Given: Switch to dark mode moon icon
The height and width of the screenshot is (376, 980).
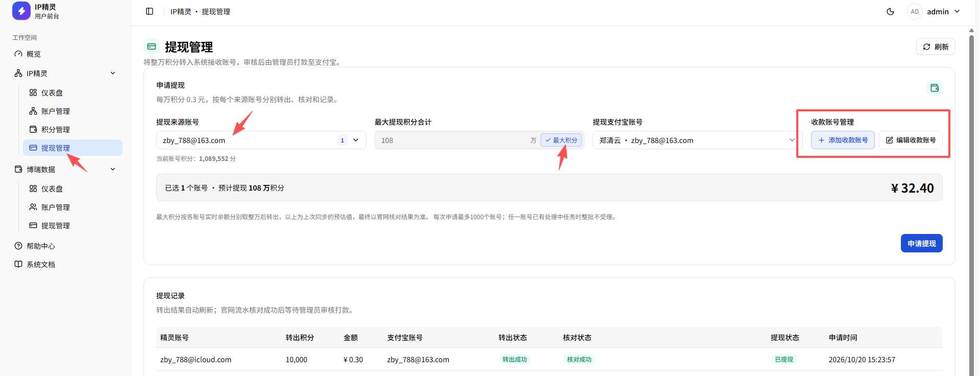Looking at the screenshot, I should [890, 11].
